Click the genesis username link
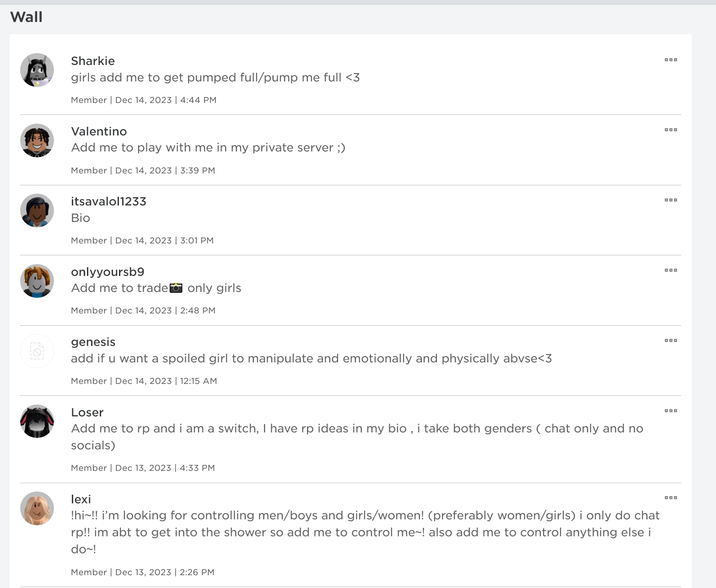 [x=93, y=342]
